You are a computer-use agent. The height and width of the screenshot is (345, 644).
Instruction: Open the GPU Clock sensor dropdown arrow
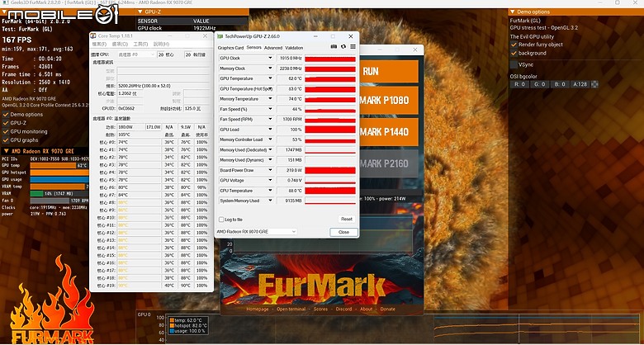270,59
